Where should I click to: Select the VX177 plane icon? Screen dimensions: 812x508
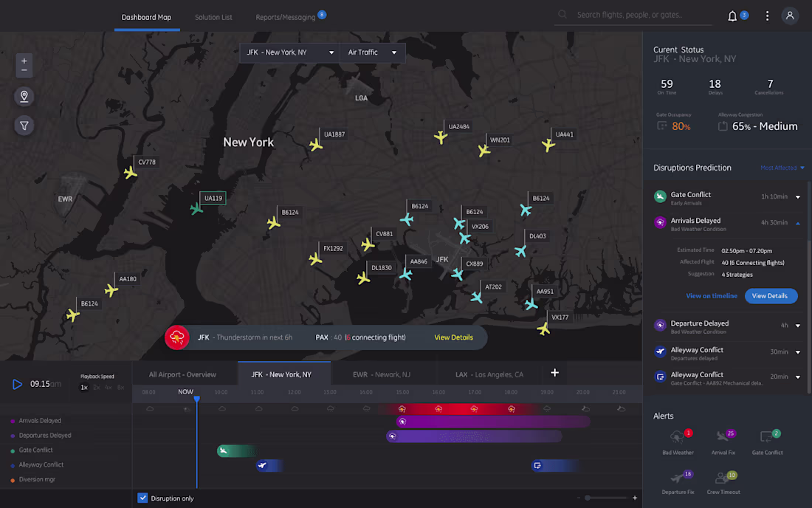click(543, 329)
